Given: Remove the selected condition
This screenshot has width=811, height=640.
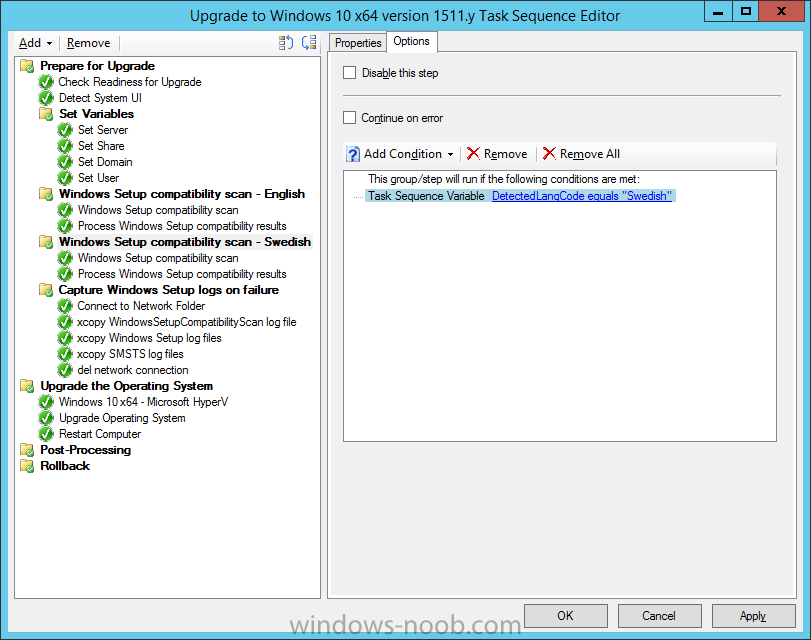Looking at the screenshot, I should [x=497, y=154].
